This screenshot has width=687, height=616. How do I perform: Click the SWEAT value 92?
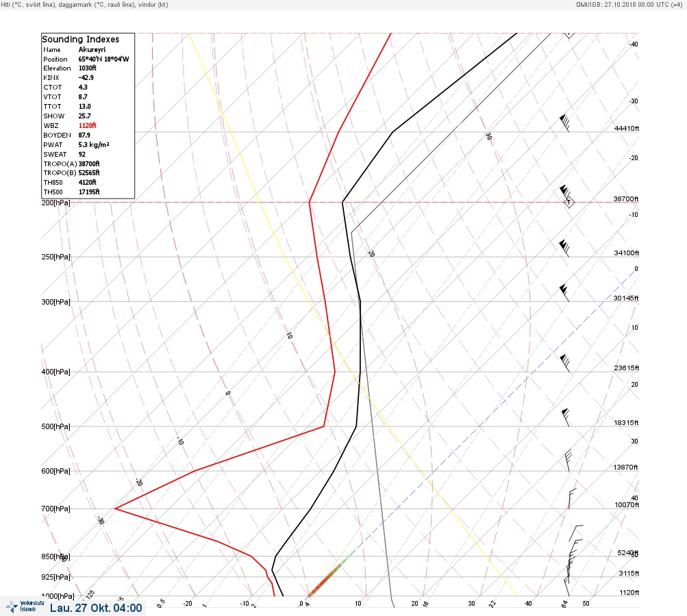click(x=82, y=154)
